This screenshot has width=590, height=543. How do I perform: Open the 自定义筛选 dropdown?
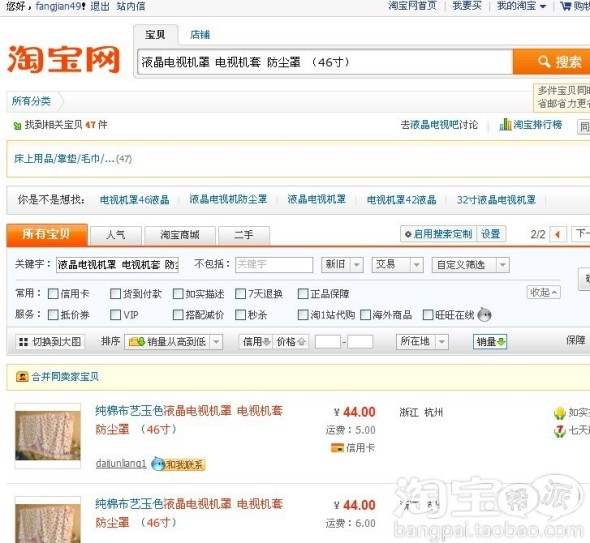coord(471,265)
